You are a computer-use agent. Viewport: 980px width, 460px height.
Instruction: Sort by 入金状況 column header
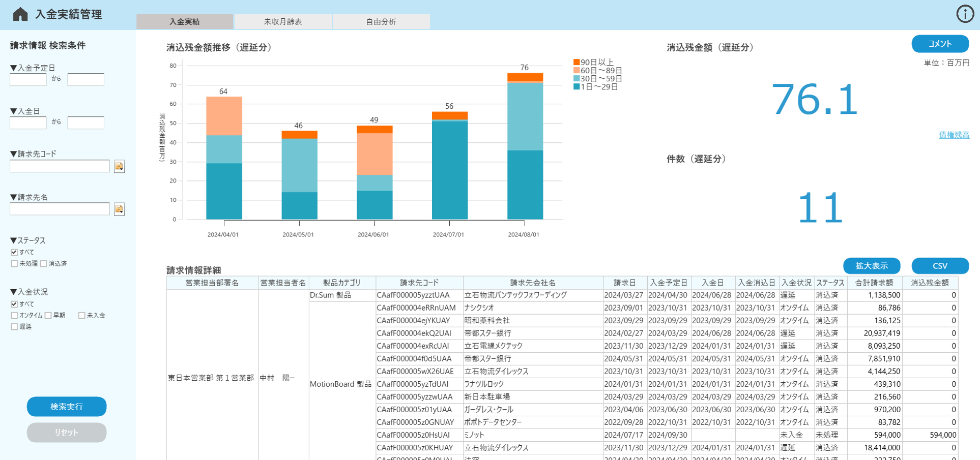point(796,283)
